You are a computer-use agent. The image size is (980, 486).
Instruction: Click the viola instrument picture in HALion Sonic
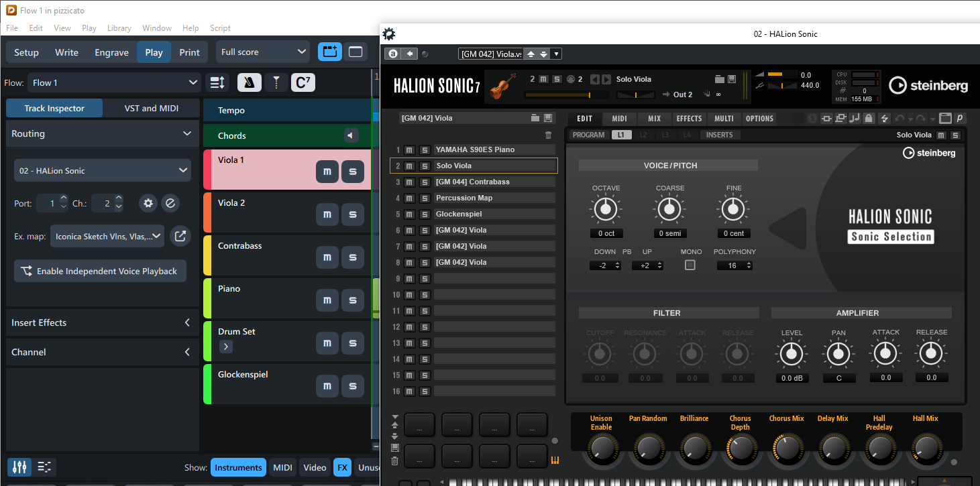pyautogui.click(x=503, y=86)
